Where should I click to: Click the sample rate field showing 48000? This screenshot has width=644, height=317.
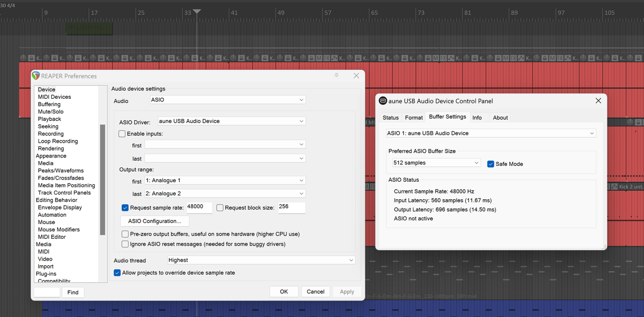[x=199, y=208]
